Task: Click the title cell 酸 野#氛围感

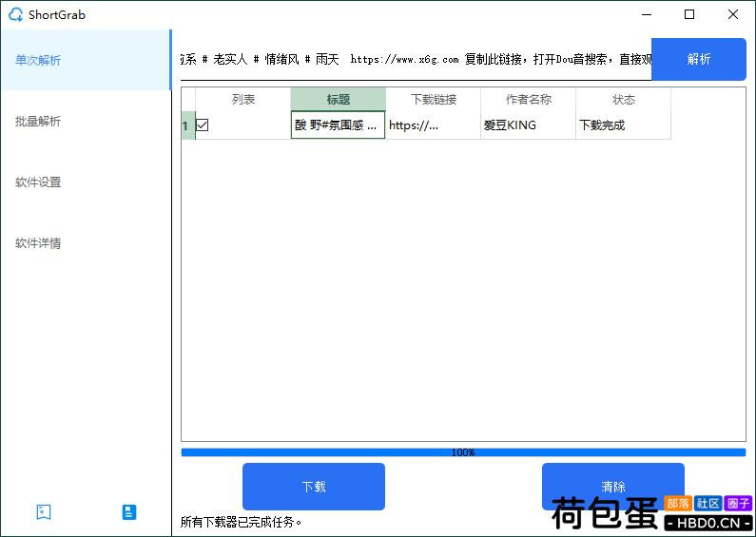Action: coord(338,125)
